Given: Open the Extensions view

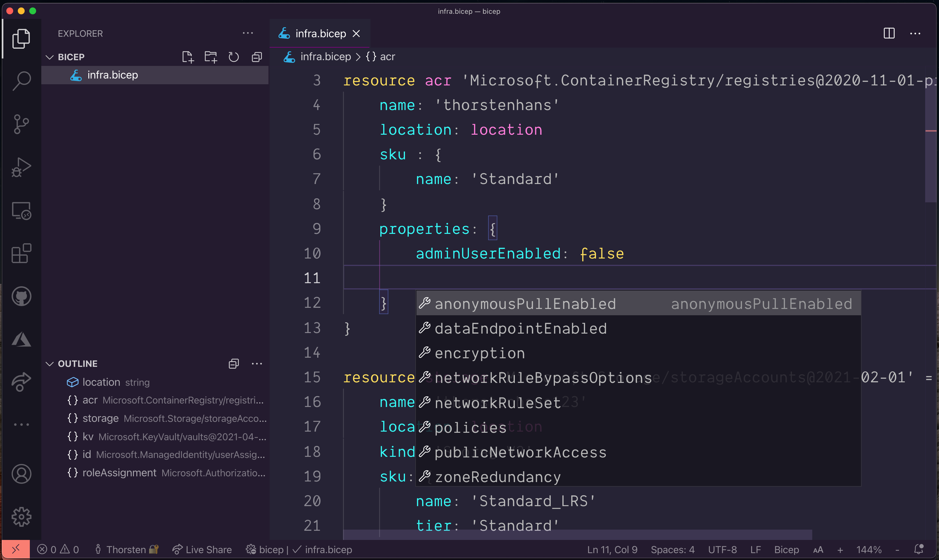Looking at the screenshot, I should coord(21,253).
